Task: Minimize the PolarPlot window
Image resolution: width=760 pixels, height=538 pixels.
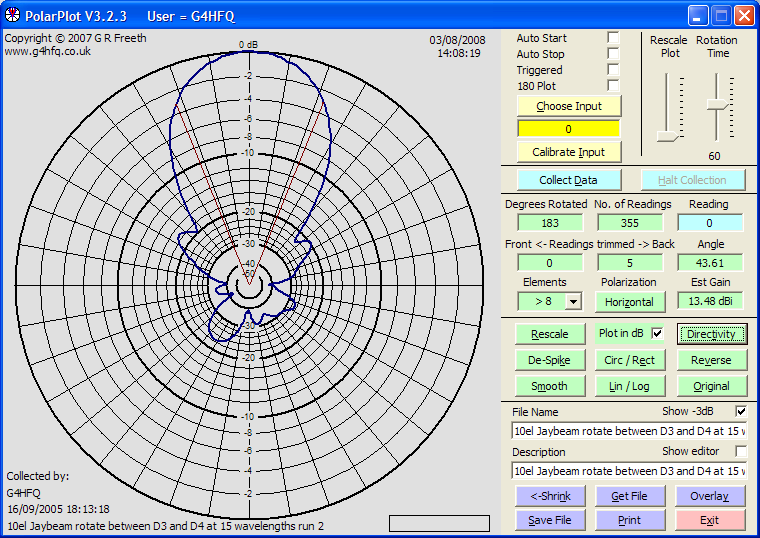Action: 698,16
